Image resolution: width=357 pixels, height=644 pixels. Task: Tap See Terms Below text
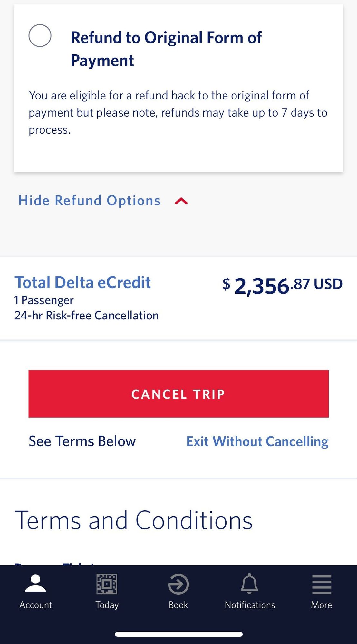82,441
